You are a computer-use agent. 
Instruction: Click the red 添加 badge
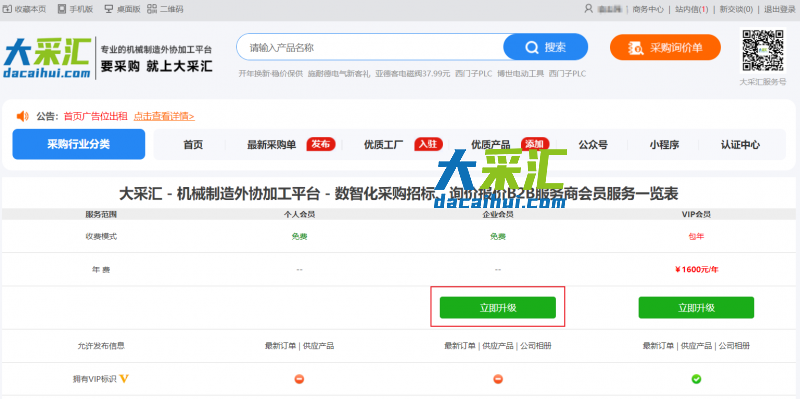[535, 144]
